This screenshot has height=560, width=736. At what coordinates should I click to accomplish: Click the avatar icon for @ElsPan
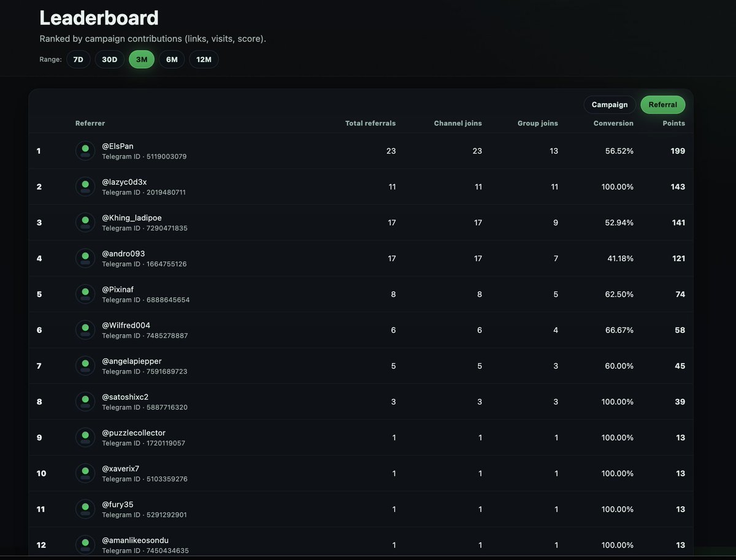point(85,151)
